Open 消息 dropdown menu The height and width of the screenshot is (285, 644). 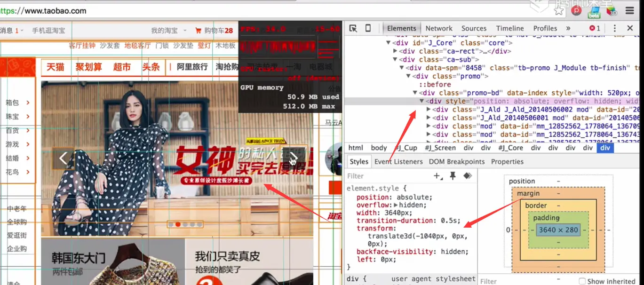click(x=12, y=31)
